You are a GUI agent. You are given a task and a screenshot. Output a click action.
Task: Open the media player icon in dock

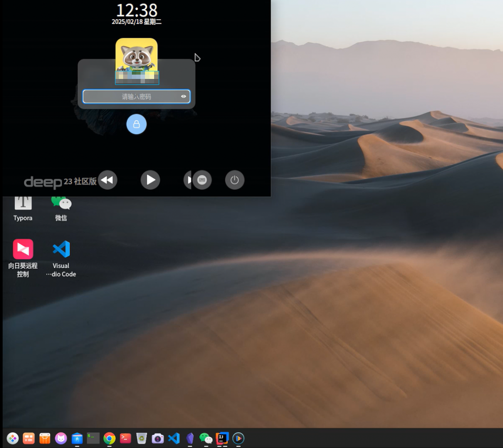238,438
